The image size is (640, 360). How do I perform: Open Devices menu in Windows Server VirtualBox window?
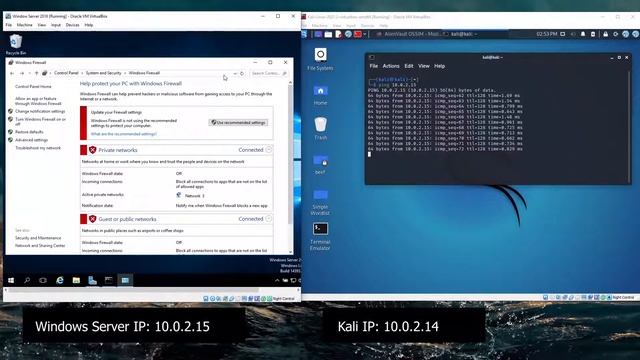tap(73, 25)
